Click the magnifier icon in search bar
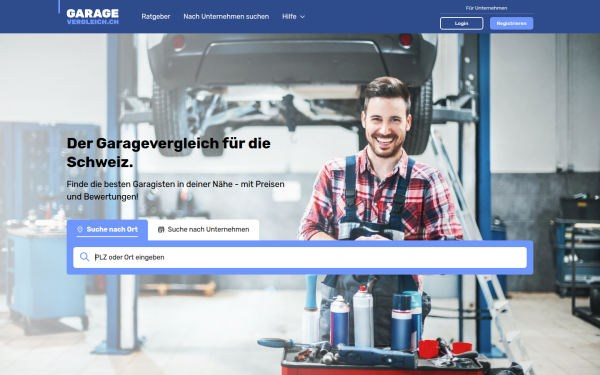Screen dimensions: 600x375 (84, 257)
